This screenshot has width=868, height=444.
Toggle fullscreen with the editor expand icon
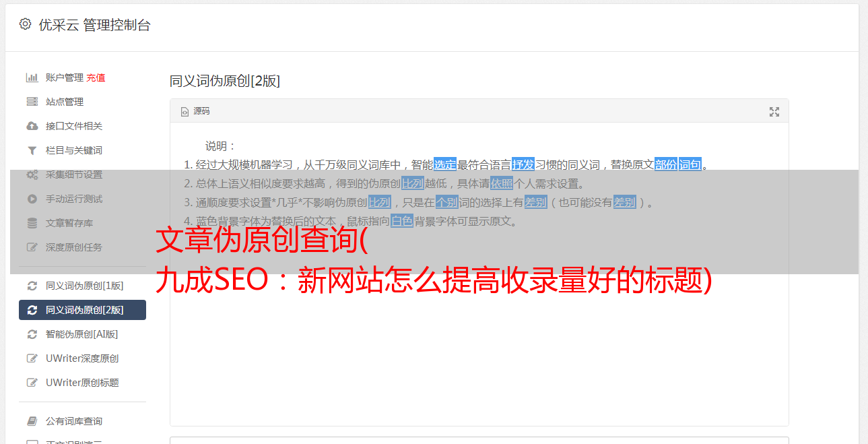pos(774,112)
